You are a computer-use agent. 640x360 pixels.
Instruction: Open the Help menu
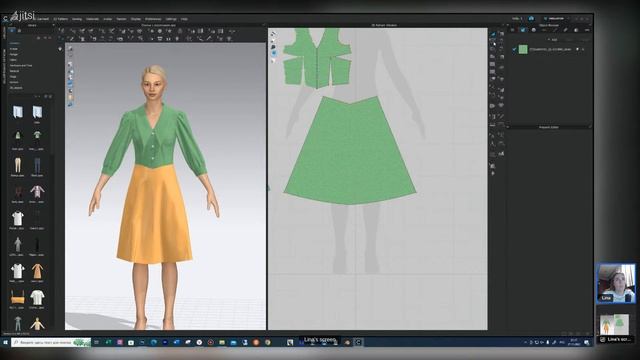coord(184,19)
